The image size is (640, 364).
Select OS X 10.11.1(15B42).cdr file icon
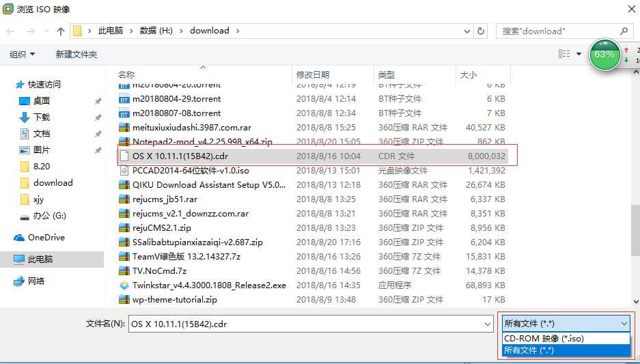(124, 156)
